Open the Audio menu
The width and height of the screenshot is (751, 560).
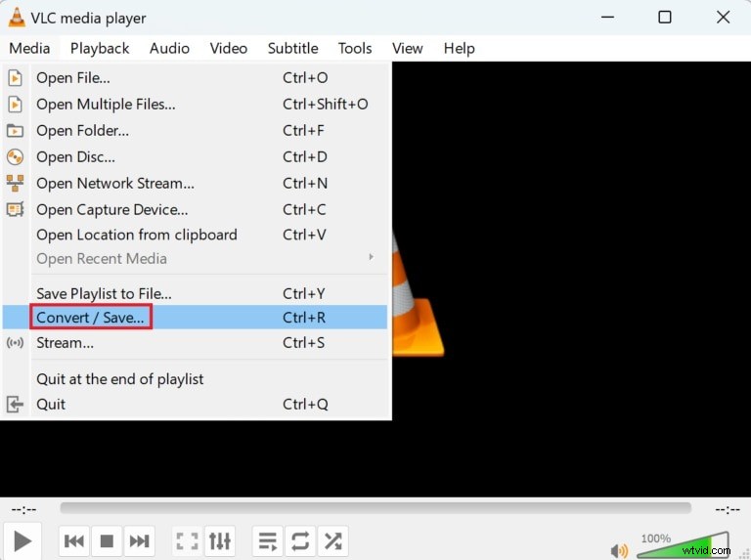[169, 48]
